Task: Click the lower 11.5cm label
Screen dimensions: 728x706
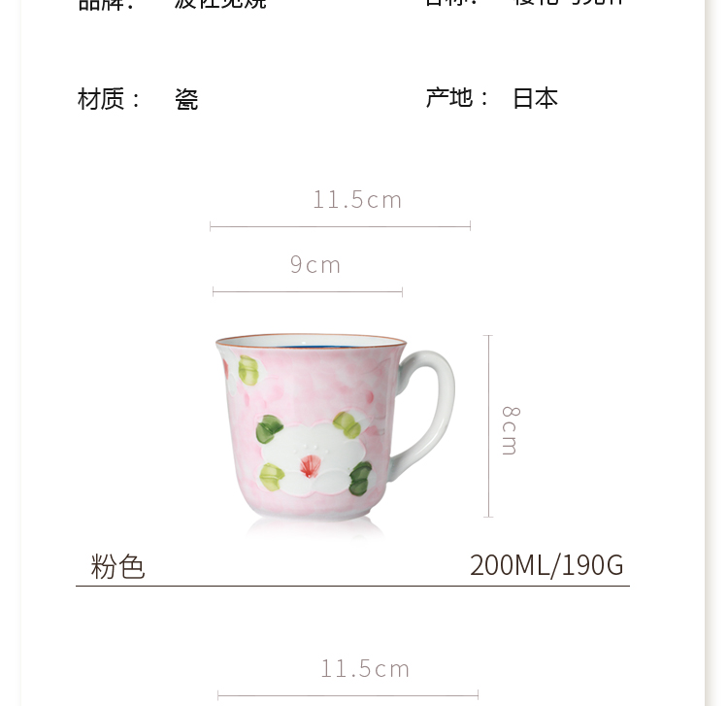Action: [365, 669]
